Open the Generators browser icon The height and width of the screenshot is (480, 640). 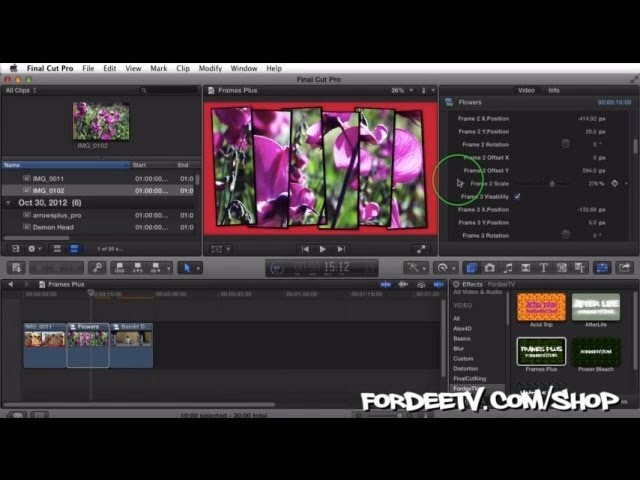pos(562,268)
